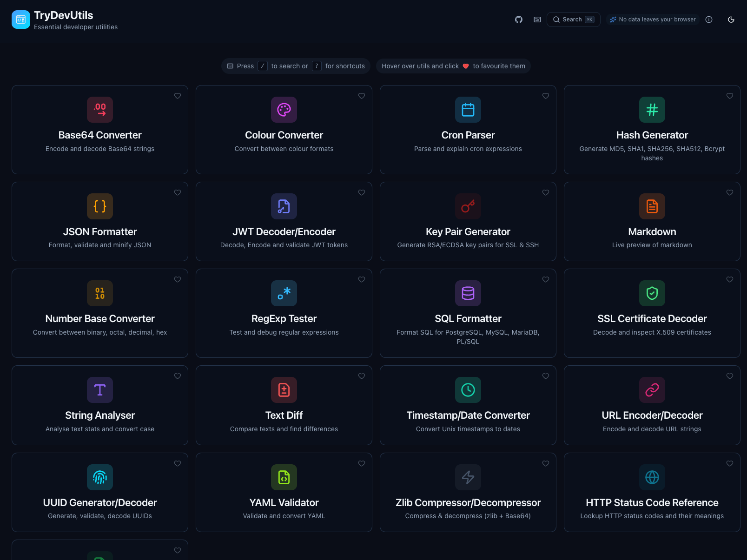
Task: Open the Hash Generator title link
Action: coord(652,135)
